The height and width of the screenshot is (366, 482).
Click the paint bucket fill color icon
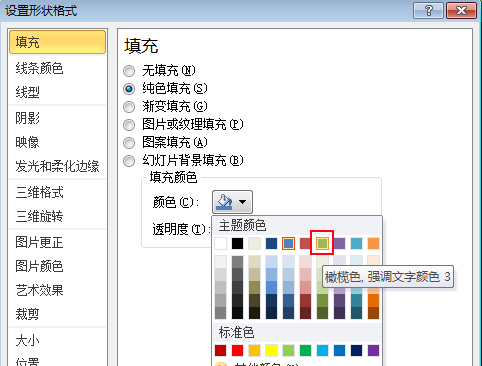pyautogui.click(x=224, y=202)
